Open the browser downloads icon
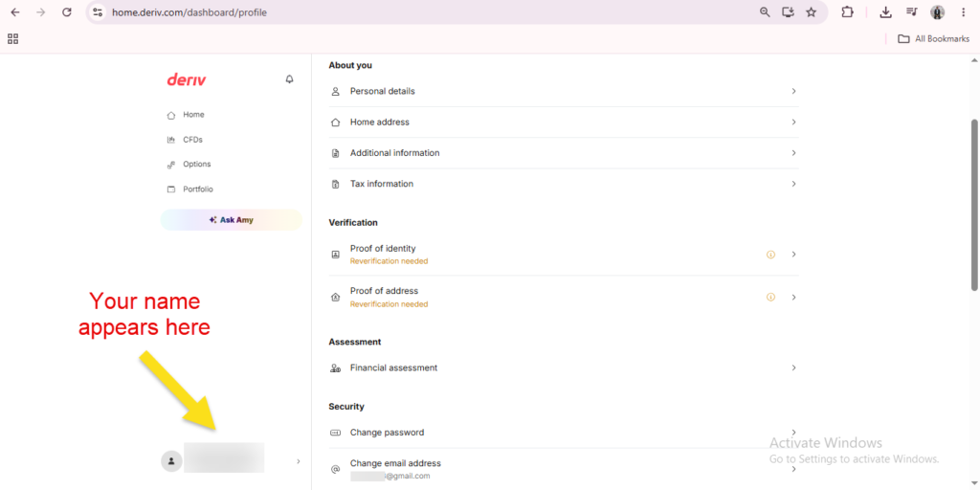The image size is (980, 490). (x=885, y=11)
